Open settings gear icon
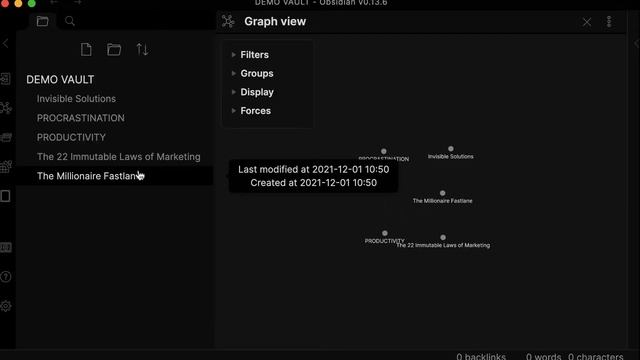Viewport: 640px width, 360px height. 6,306
